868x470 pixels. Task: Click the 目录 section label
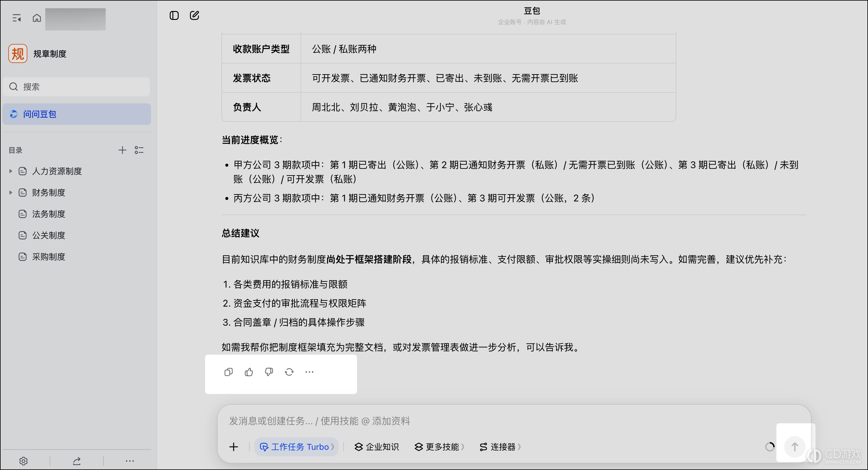pos(15,150)
